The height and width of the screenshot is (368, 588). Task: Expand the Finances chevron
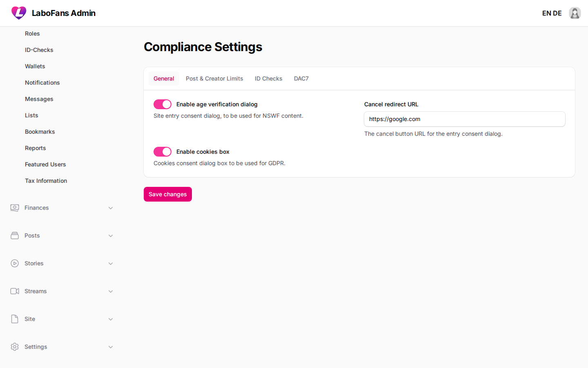(111, 208)
